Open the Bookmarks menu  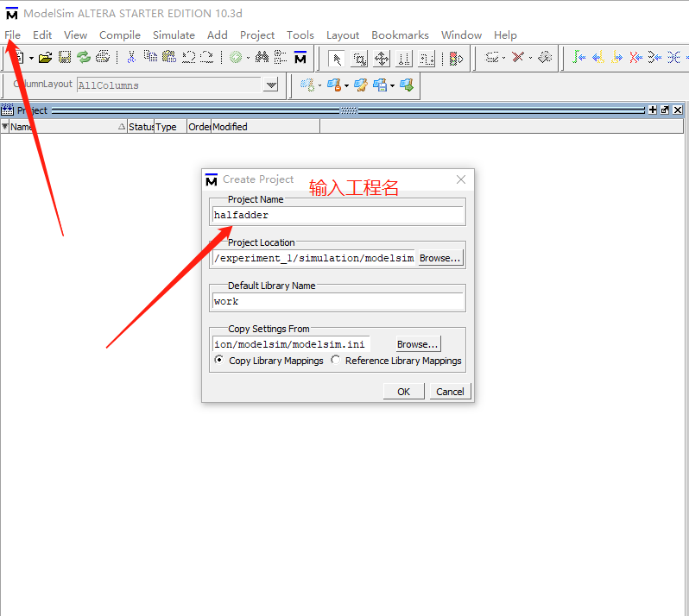pyautogui.click(x=400, y=35)
